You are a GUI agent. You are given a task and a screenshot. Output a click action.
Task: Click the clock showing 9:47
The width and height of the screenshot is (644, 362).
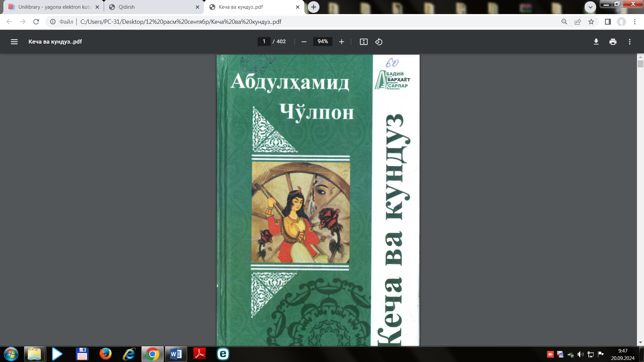[623, 351]
